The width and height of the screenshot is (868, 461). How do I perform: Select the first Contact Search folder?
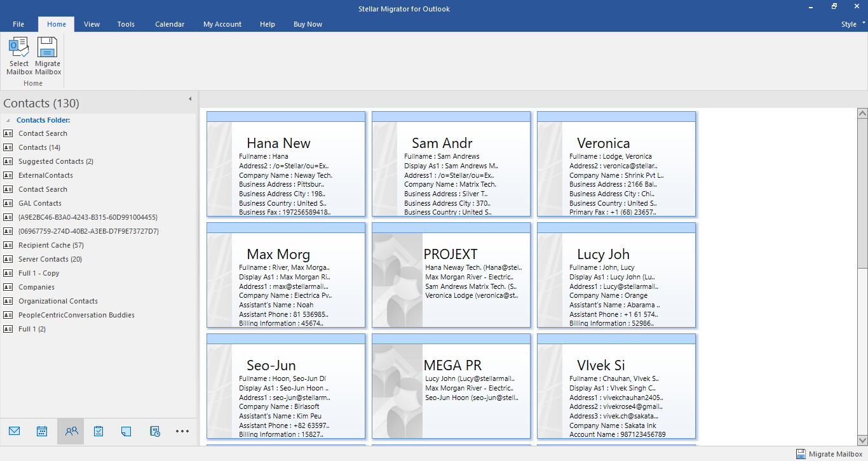pos(43,133)
